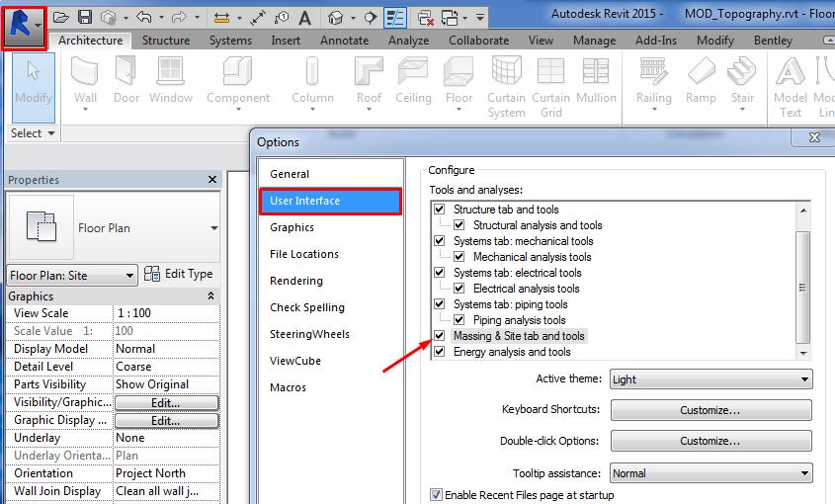The width and height of the screenshot is (835, 504).
Task: Collapse the Graphics properties group
Action: [x=210, y=295]
